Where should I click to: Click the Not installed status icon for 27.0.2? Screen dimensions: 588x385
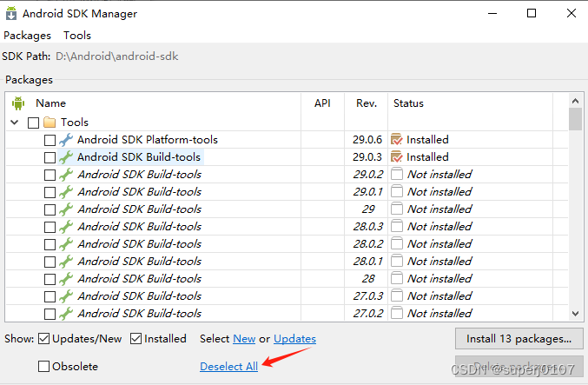click(397, 314)
